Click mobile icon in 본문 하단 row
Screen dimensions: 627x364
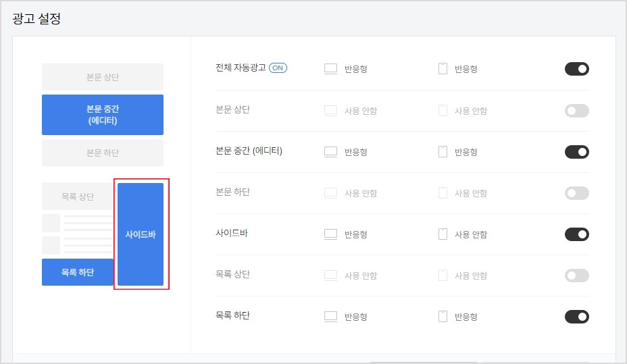443,193
